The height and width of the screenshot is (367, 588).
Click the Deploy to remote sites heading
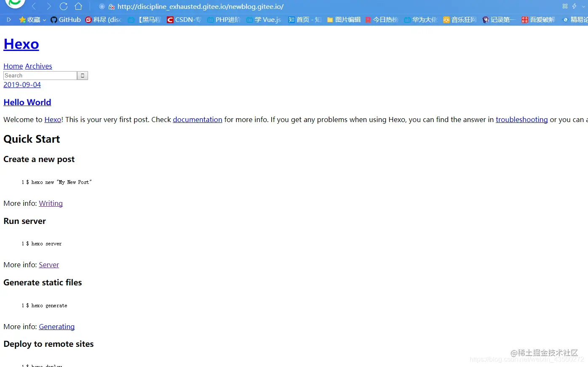[x=48, y=344]
